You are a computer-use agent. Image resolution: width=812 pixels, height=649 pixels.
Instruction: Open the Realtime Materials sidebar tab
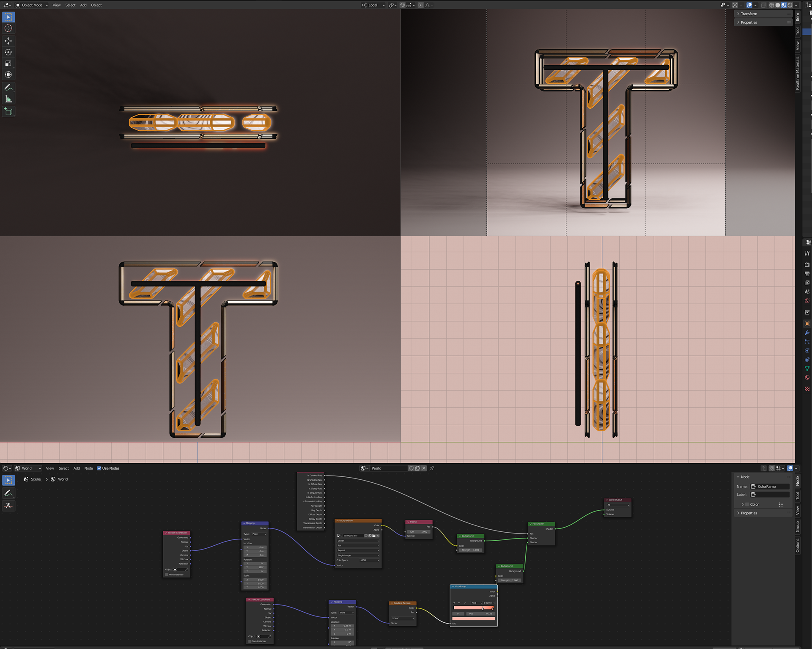point(798,73)
